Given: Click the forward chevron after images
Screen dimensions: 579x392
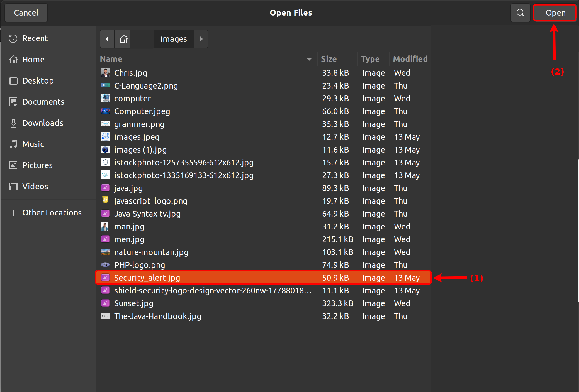Looking at the screenshot, I should pyautogui.click(x=201, y=39).
